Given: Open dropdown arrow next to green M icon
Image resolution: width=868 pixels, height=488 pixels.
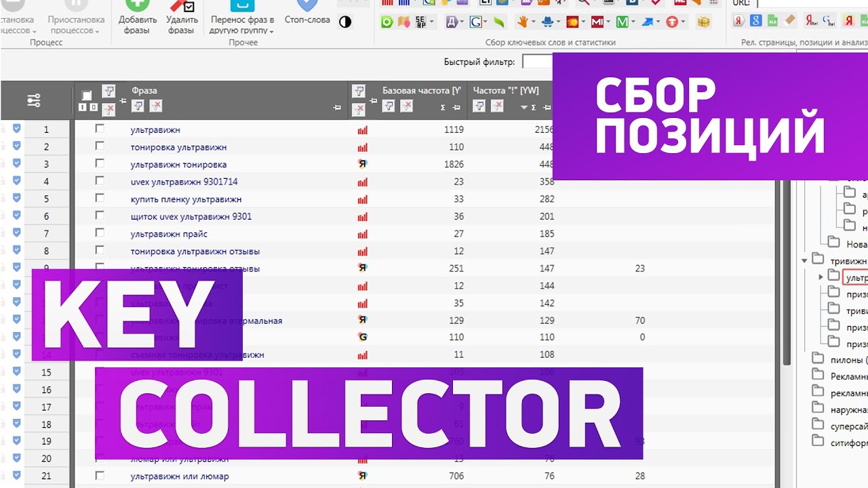Looking at the screenshot, I should [x=632, y=22].
